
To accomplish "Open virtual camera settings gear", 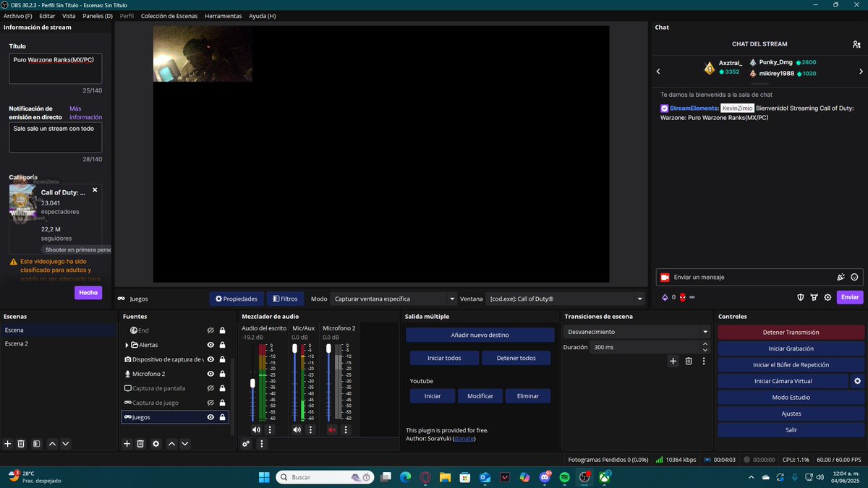I will (x=857, y=381).
